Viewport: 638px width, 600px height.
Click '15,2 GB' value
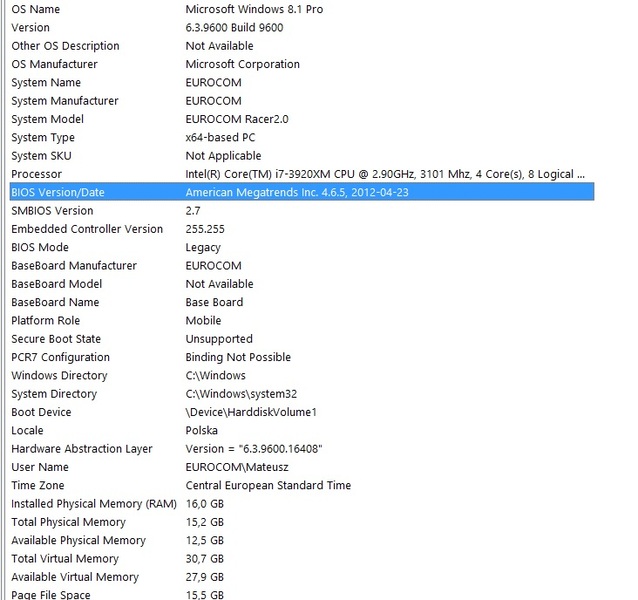(x=205, y=522)
